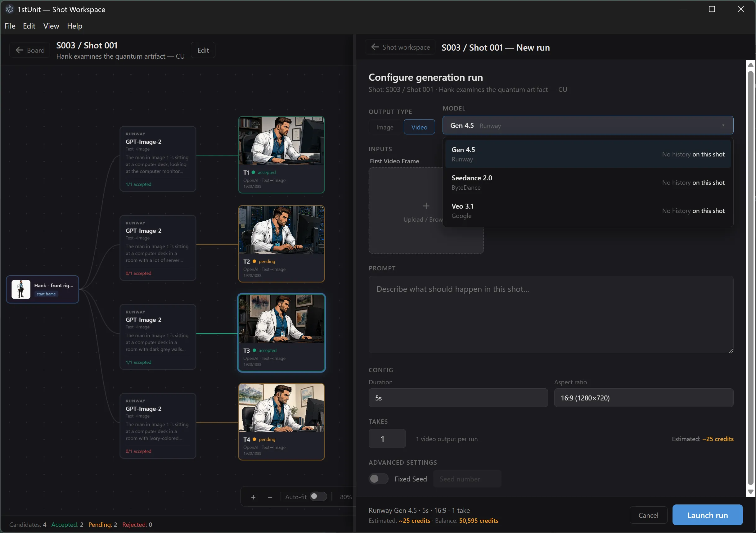Click T2 'pending' status label
Image resolution: width=756 pixels, height=533 pixels.
click(x=267, y=261)
